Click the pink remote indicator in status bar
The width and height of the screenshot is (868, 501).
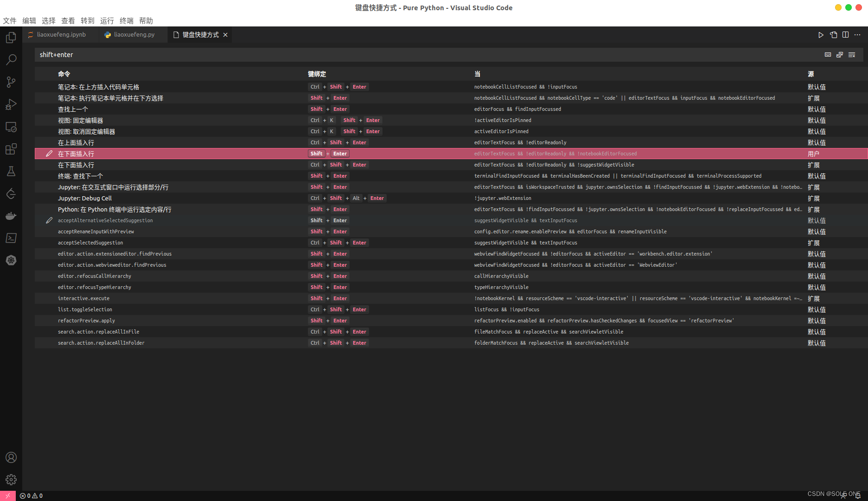pyautogui.click(x=7, y=495)
